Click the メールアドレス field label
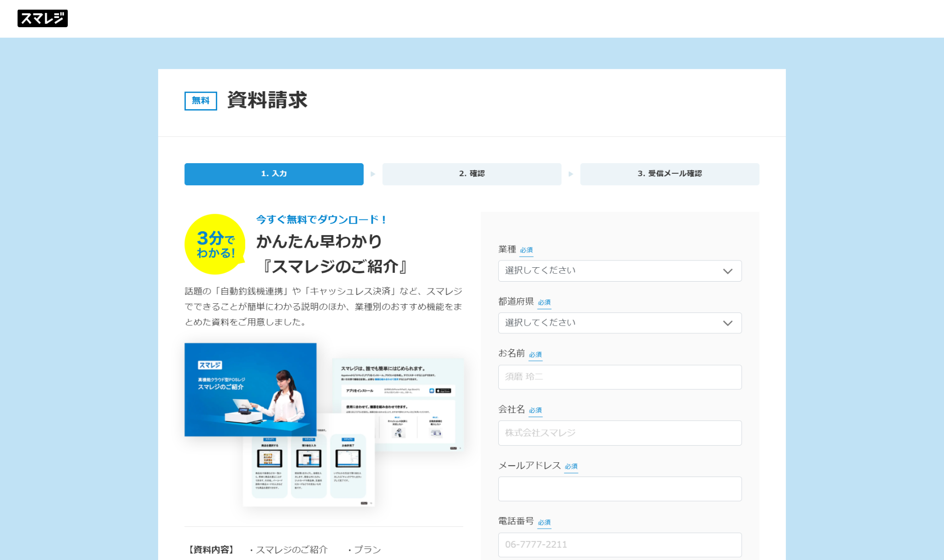The height and width of the screenshot is (560, 944). tap(529, 466)
